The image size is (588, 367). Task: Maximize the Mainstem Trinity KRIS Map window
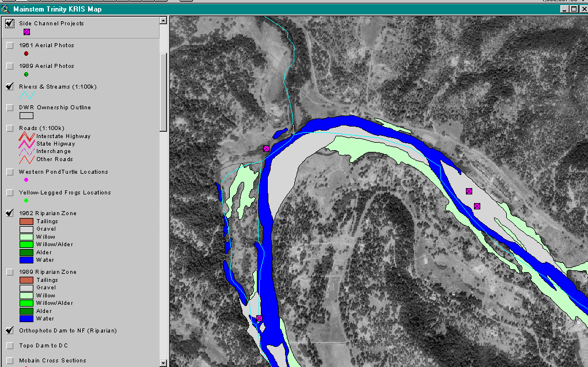click(x=574, y=9)
